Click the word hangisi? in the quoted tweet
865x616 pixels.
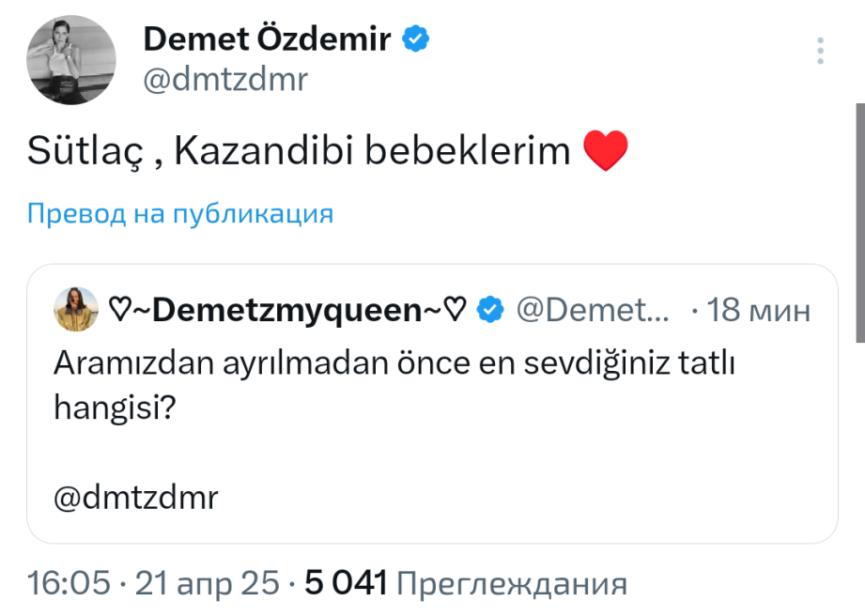click(111, 408)
